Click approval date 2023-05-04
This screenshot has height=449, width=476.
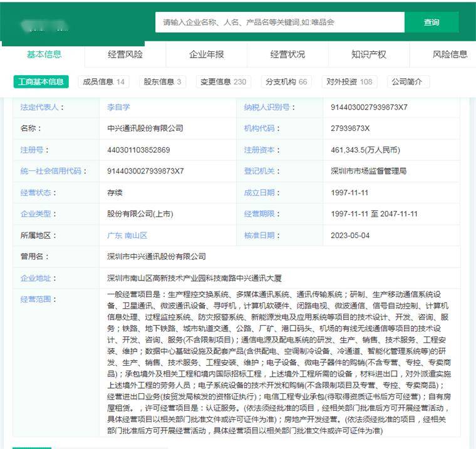[x=350, y=235]
